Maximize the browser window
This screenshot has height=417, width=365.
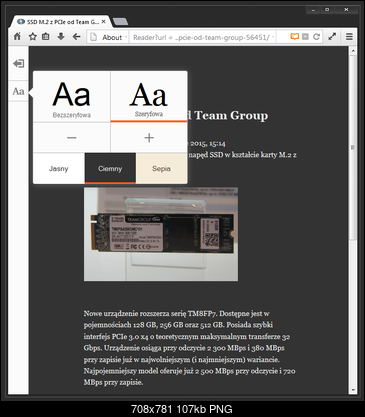pos(327,10)
